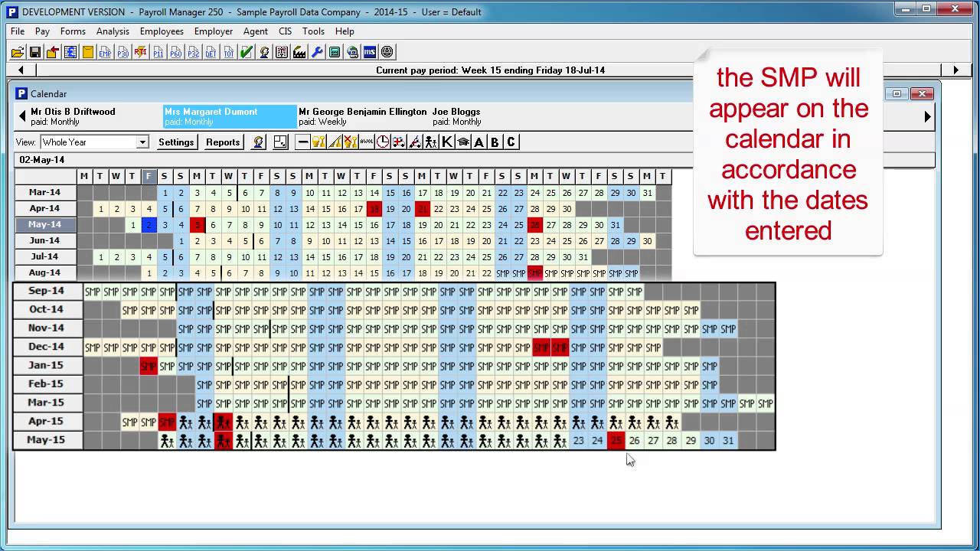This screenshot has width=980, height=551.
Task: Open the File menu
Action: [x=18, y=31]
